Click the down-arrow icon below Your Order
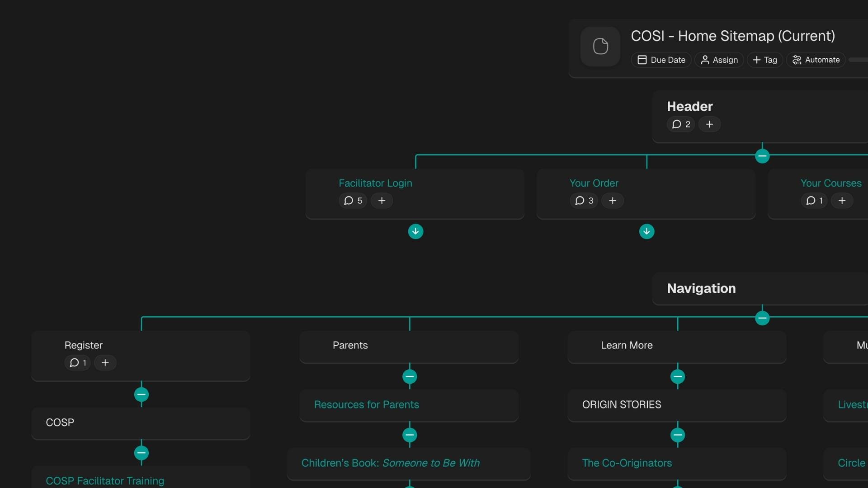Screen dimensions: 868x488 646,231
